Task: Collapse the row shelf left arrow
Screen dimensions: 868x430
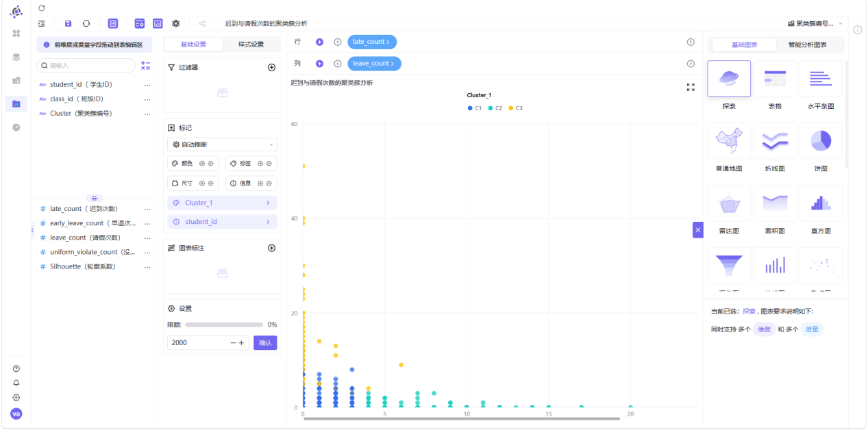Action: pyautogui.click(x=338, y=42)
